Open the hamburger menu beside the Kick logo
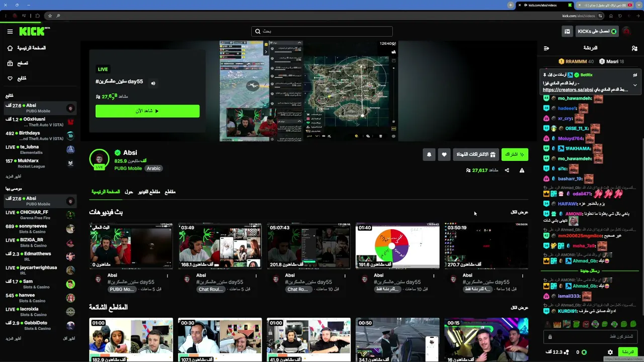 tap(10, 31)
